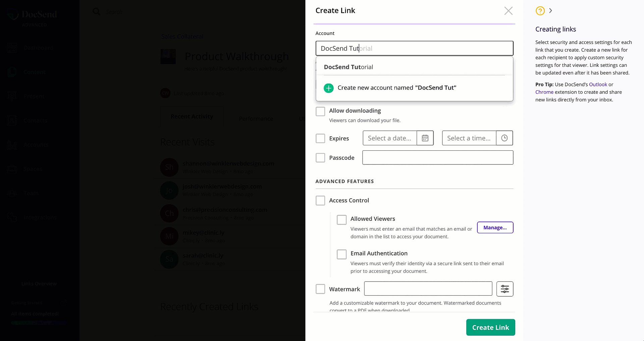Screen dimensions: 644x341
Task: Open Content in left sidebar
Action: click(35, 72)
